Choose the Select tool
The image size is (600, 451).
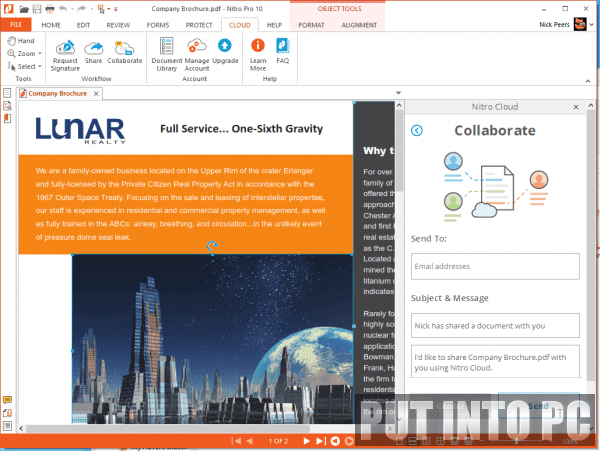click(22, 67)
